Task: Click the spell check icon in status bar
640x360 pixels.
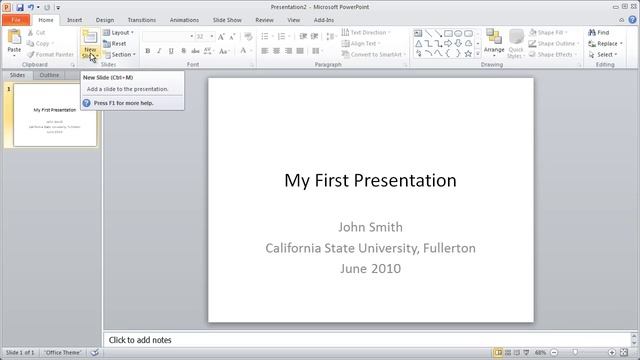Action: [x=94, y=352]
